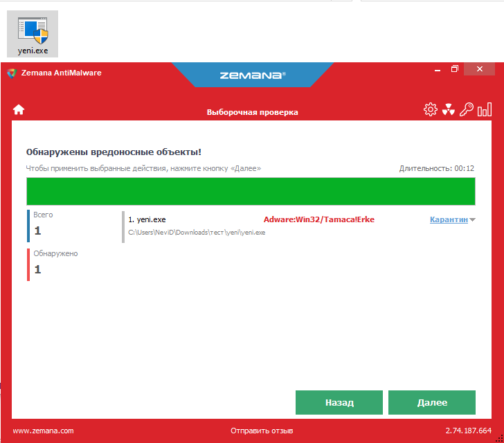504x443 pixels.
Task: Expand the Карантин action dropdown arrow
Action: [472, 220]
